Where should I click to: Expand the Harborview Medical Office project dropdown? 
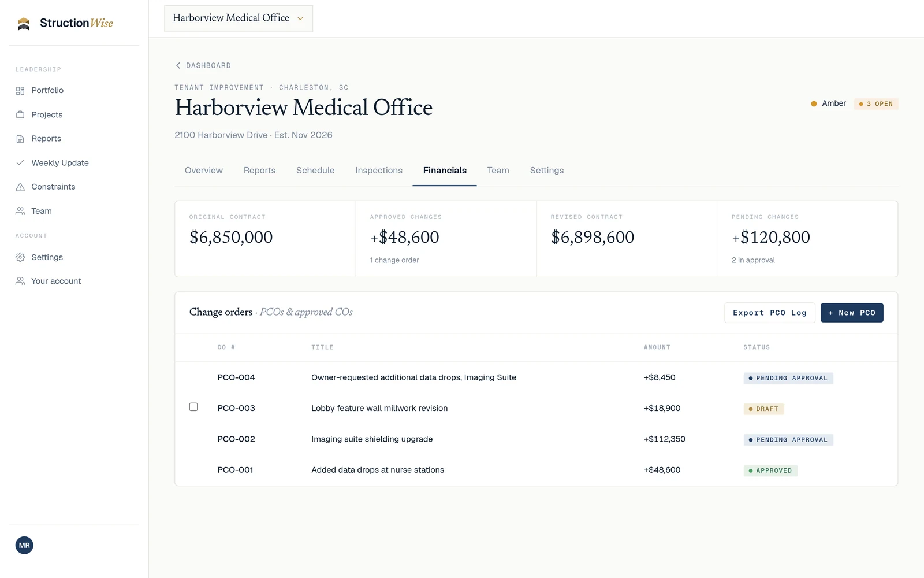tap(239, 18)
